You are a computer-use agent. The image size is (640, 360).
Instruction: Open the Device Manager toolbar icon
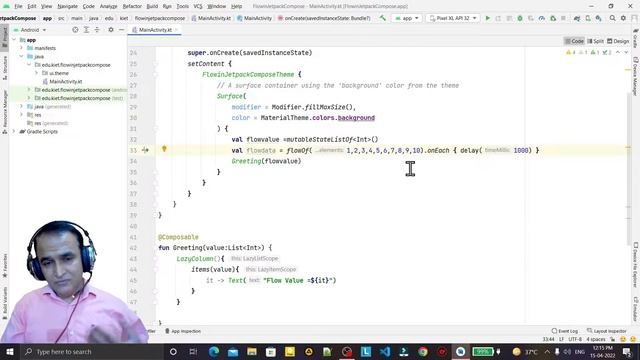pos(588,18)
